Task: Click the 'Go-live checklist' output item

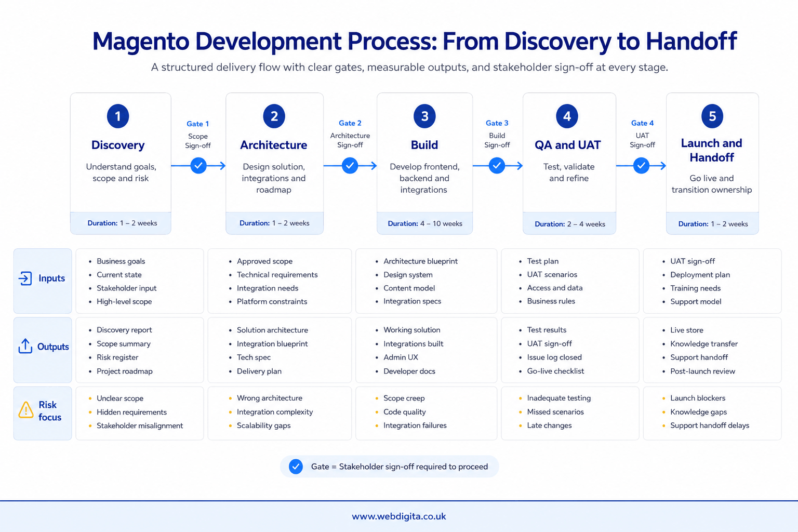Action: [555, 371]
